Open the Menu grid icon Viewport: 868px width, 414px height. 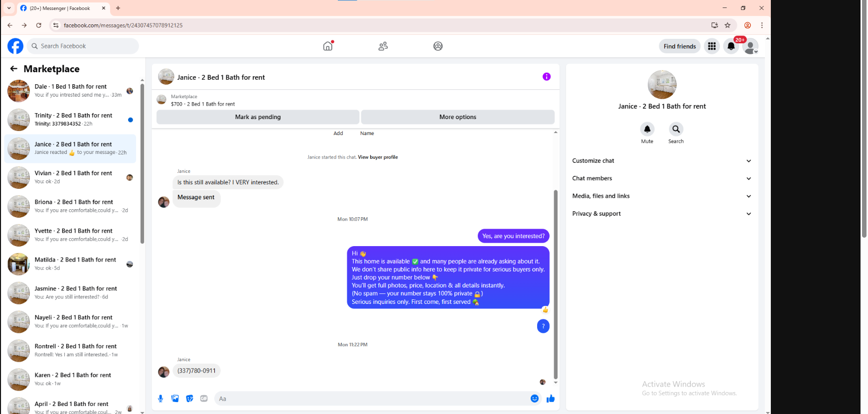tap(712, 46)
